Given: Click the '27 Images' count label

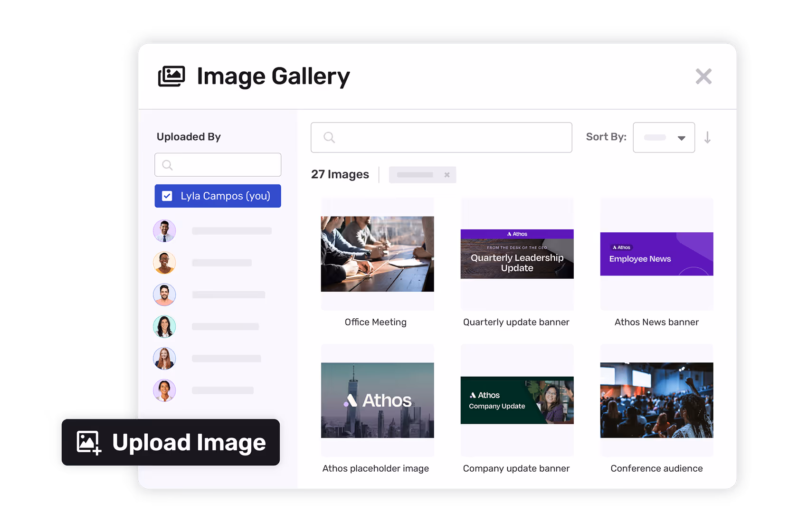Looking at the screenshot, I should pos(340,174).
